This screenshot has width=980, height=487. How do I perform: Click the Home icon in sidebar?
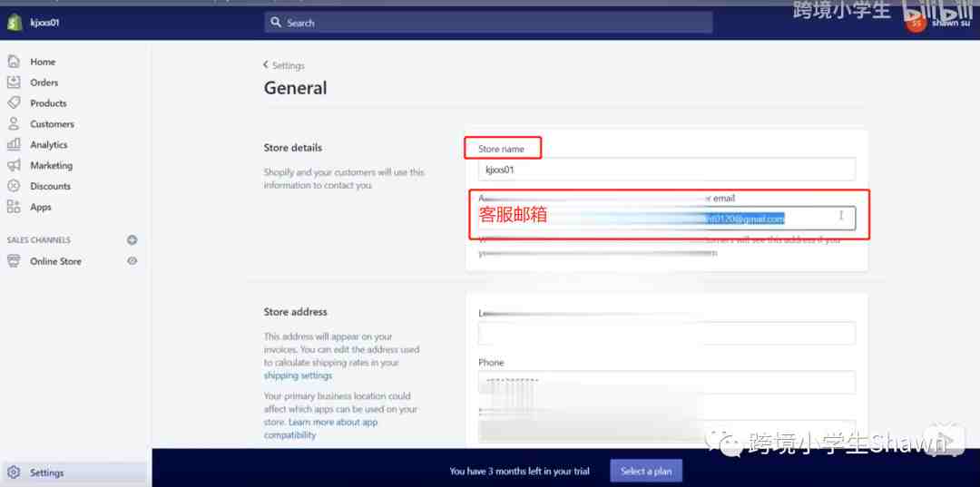(14, 62)
